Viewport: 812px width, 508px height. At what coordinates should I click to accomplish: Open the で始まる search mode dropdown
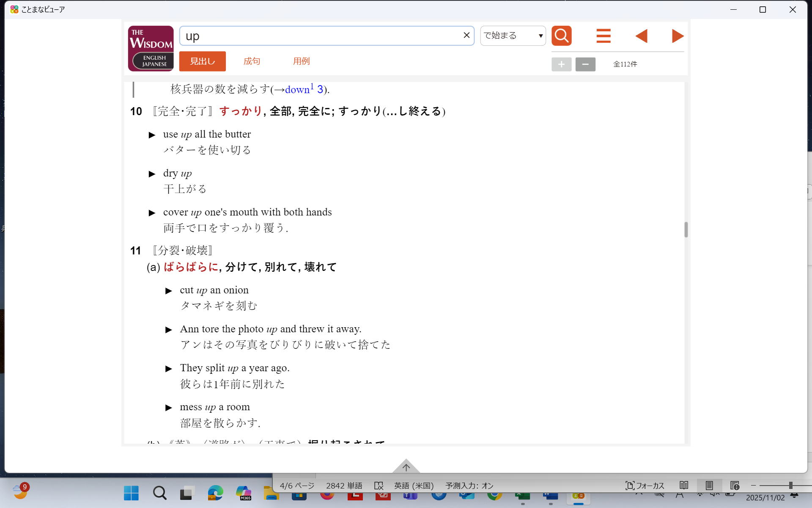point(513,36)
